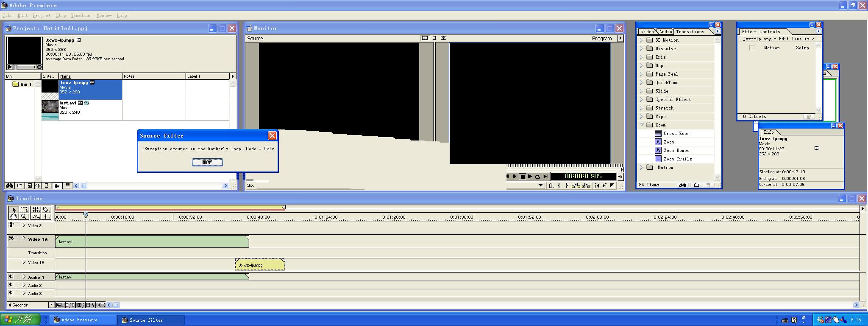Click the Project preview thumbnail play button

[x=10, y=67]
